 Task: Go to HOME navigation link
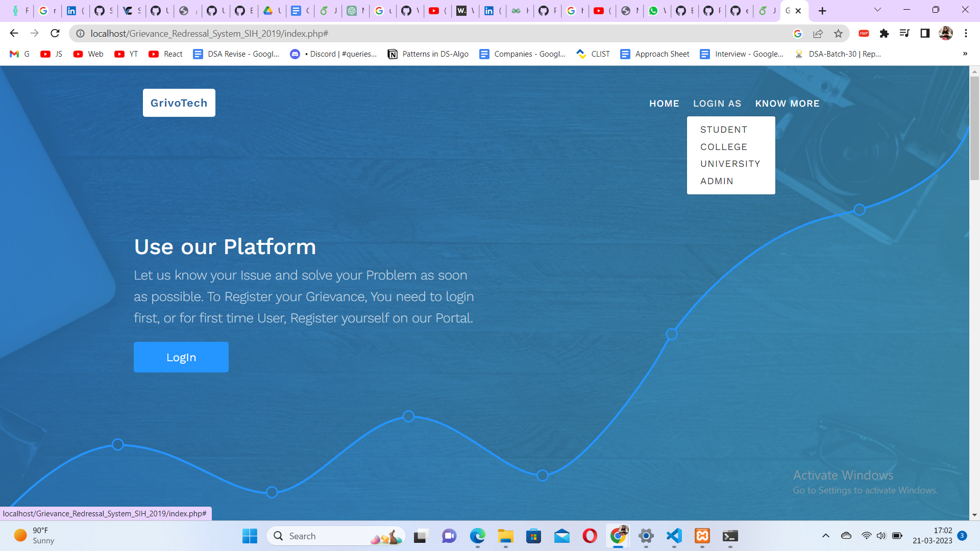click(664, 104)
